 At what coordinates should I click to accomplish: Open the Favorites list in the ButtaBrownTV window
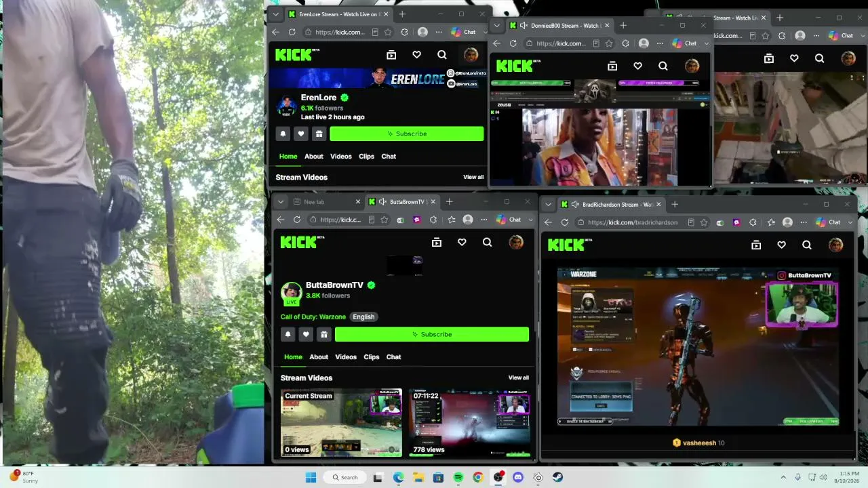(451, 220)
